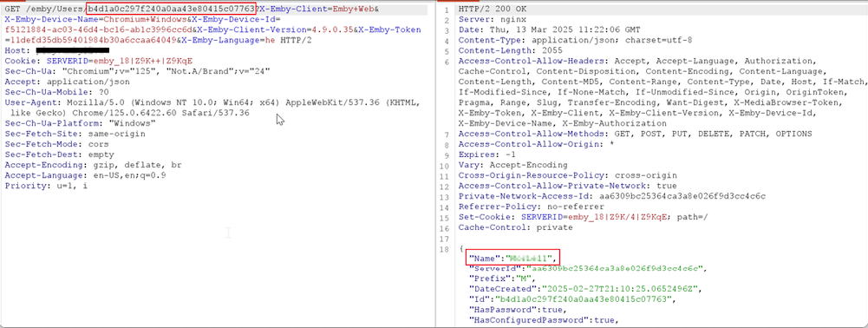Select the Accept-Encoding request header

tap(93, 165)
